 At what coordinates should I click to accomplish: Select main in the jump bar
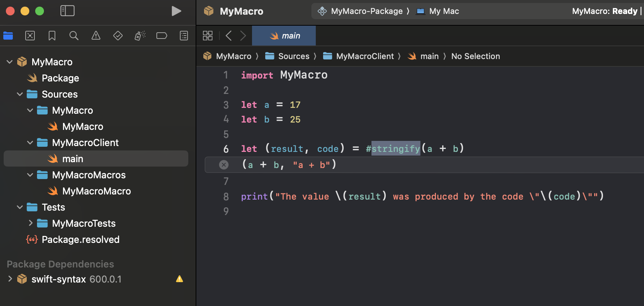(423, 56)
